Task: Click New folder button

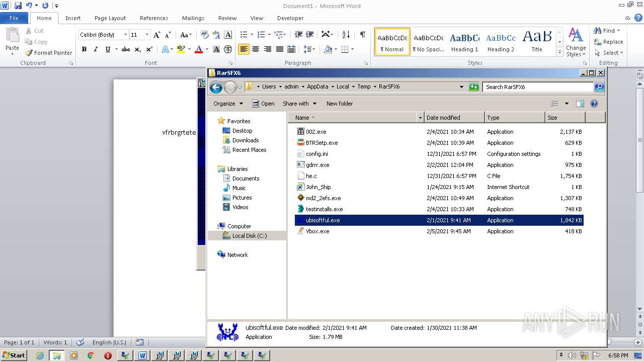Action: point(340,104)
